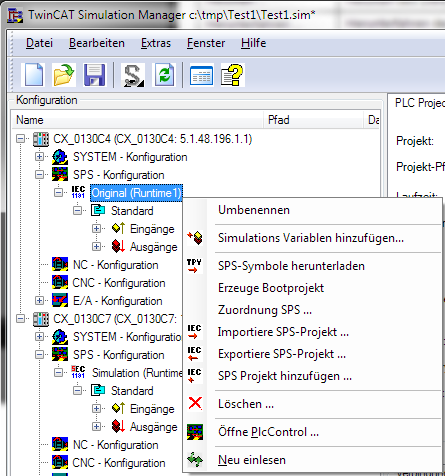Viewport: 445px width, 476px height.
Task: Click the Pfad column header
Action: pyautogui.click(x=313, y=120)
